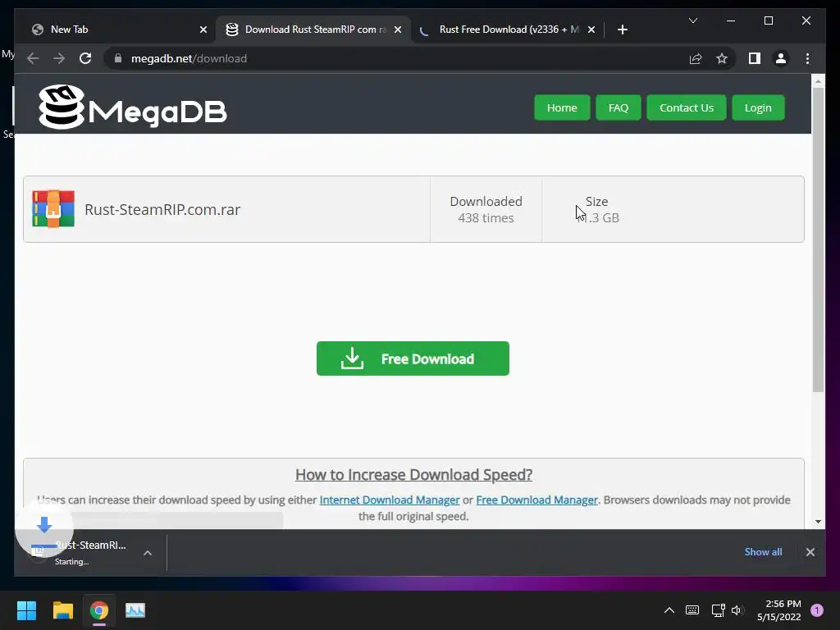840x630 pixels.
Task: Open File Explorer from the taskbar
Action: click(62, 610)
